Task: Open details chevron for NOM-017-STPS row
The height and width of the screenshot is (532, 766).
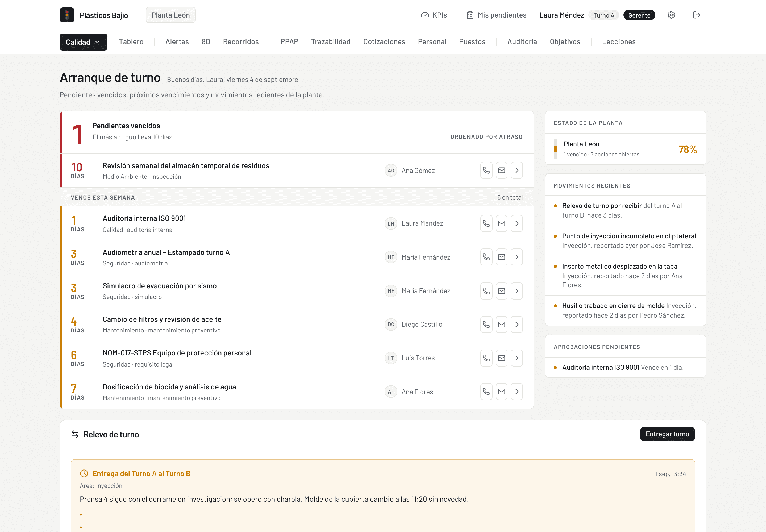Action: tap(517, 358)
